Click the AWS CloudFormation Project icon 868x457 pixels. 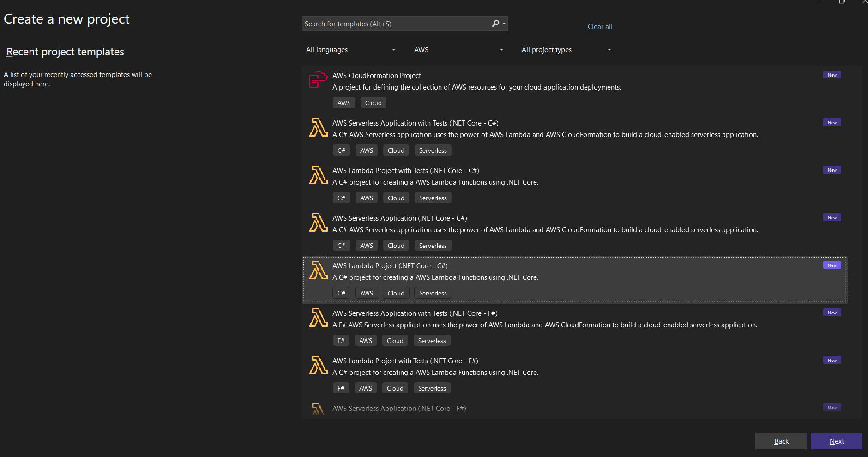[x=318, y=79]
